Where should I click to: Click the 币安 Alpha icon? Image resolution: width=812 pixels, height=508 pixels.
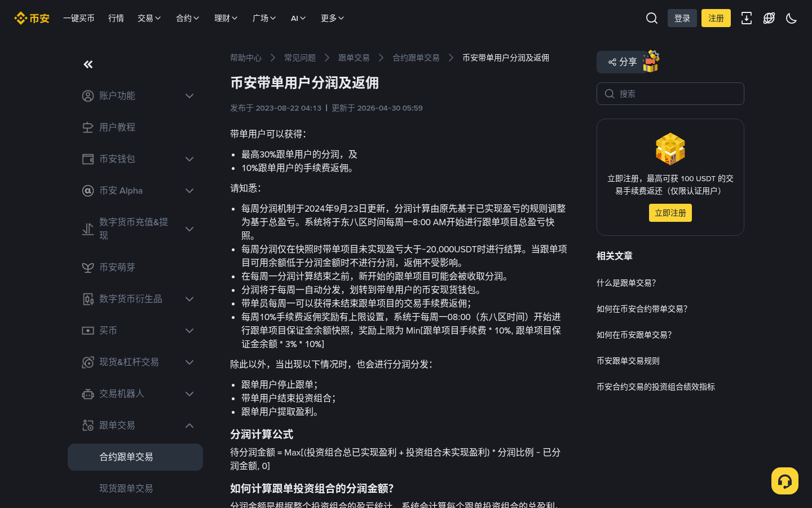pyautogui.click(x=88, y=191)
